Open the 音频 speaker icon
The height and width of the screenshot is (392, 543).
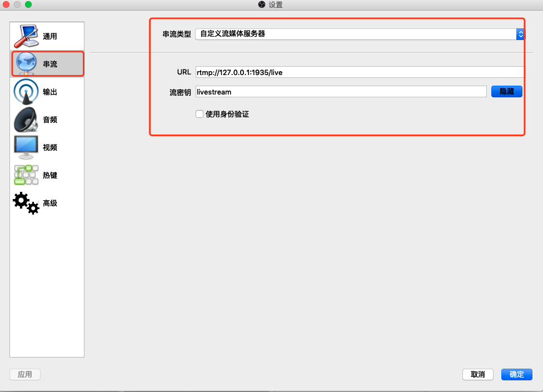pos(26,120)
